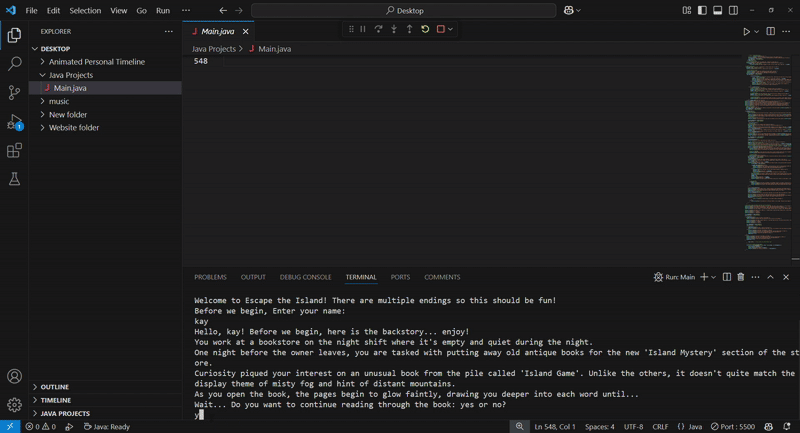Viewport: 800px width, 433px height.
Task: Kill the terminal with trash icon
Action: tap(741, 277)
